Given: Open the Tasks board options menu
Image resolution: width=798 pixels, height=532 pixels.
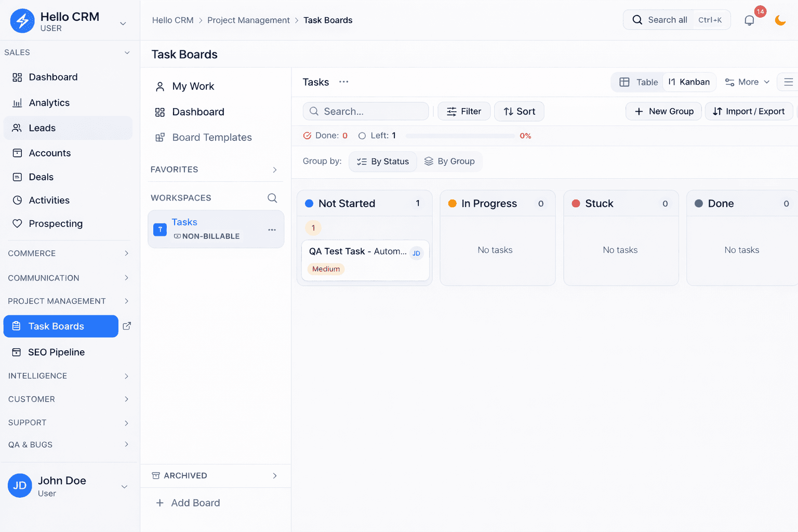Looking at the screenshot, I should tap(343, 82).
